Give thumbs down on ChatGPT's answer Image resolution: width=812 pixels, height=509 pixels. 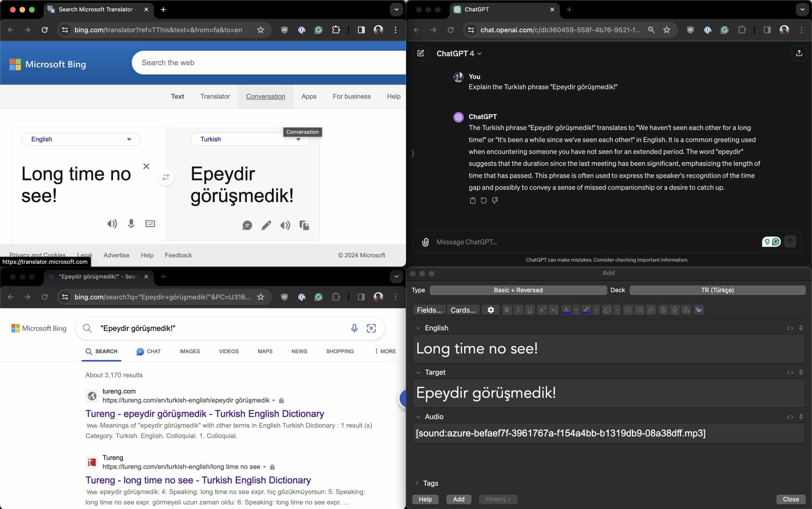pos(494,200)
